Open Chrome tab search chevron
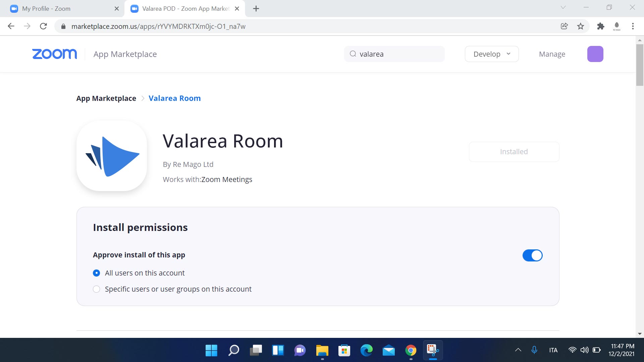Viewport: 644px width, 362px height. click(563, 7)
